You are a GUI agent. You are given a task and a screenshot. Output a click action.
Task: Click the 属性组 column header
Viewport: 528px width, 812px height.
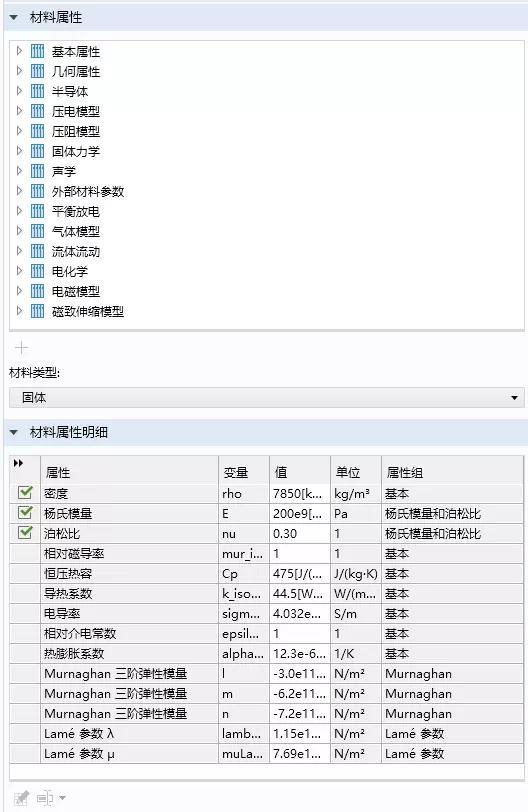coord(405,472)
